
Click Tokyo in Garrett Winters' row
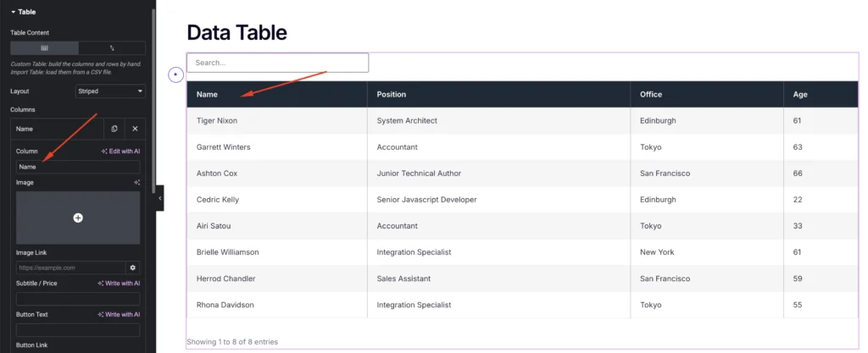pos(707,147)
